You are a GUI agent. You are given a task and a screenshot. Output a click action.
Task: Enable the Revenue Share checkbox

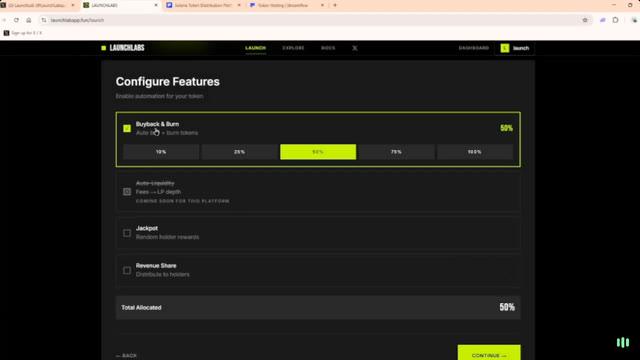(127, 270)
